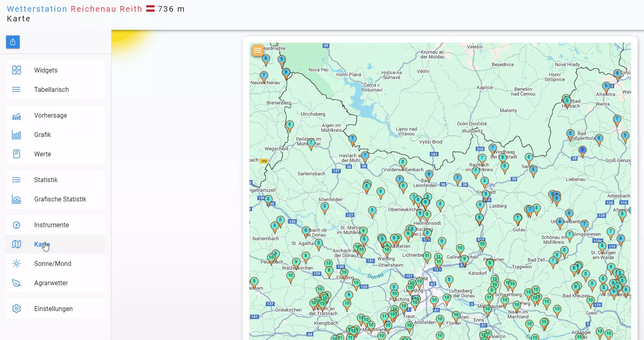Click the station marker at Altenfelden
Image resolution: width=644 pixels, height=340 pixels.
tap(325, 208)
